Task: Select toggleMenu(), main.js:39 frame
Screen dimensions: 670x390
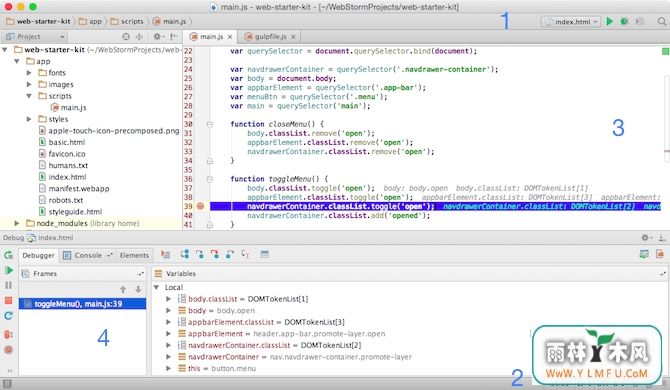Action: coord(82,304)
